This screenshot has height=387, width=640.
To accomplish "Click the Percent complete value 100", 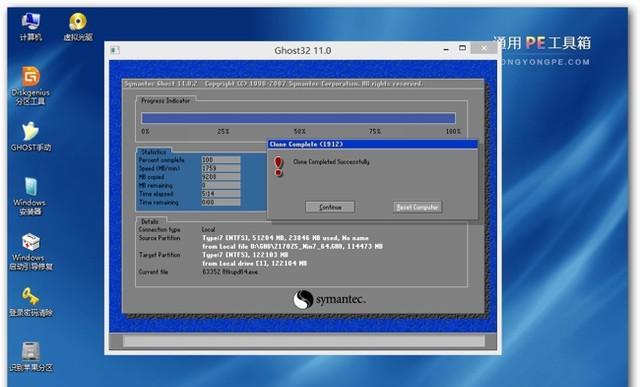I will (x=221, y=160).
